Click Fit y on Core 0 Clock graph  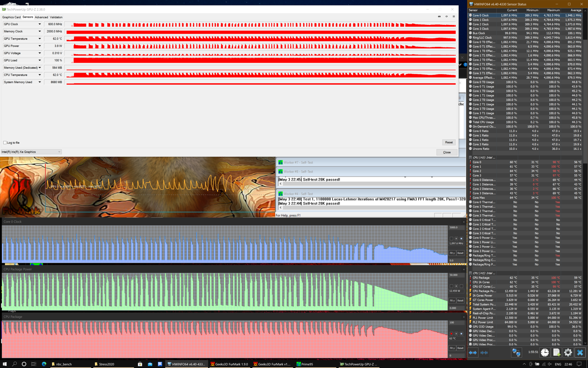coord(452,253)
